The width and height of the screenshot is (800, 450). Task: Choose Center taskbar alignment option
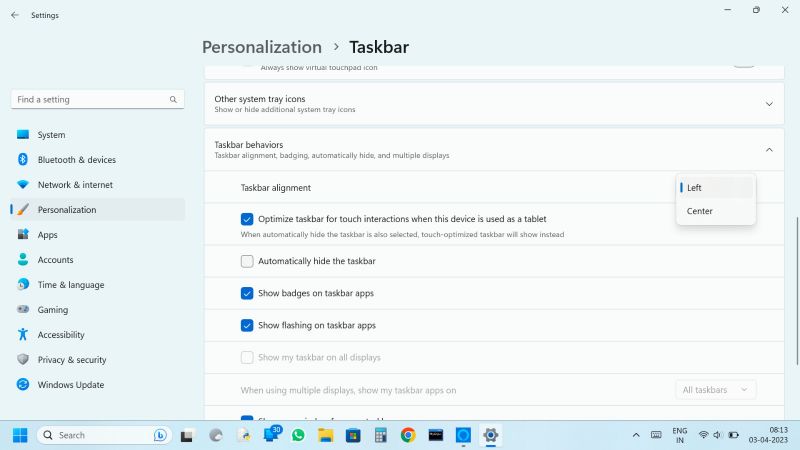715,211
